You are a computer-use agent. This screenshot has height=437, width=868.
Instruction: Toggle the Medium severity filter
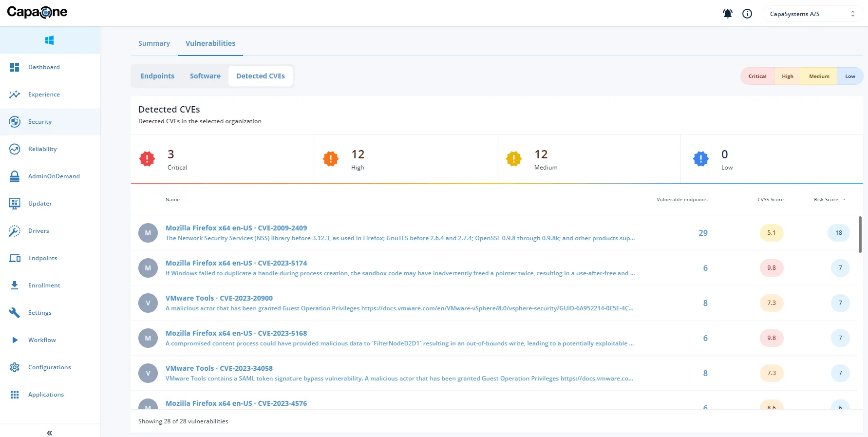pos(819,76)
